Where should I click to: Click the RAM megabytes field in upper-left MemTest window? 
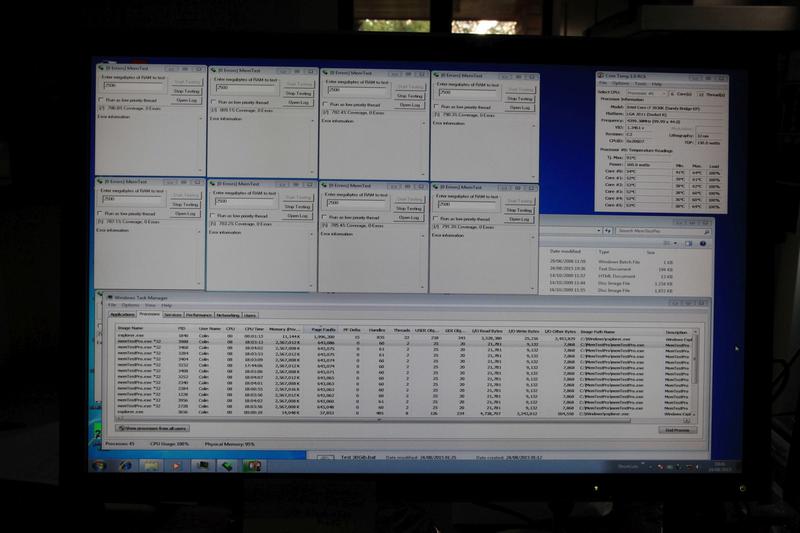pyautogui.click(x=134, y=86)
